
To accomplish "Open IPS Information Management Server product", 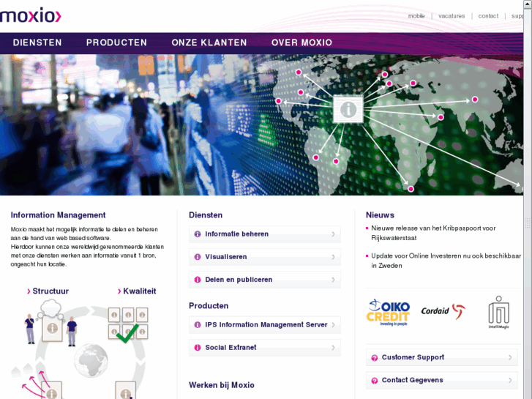I will pos(265,324).
